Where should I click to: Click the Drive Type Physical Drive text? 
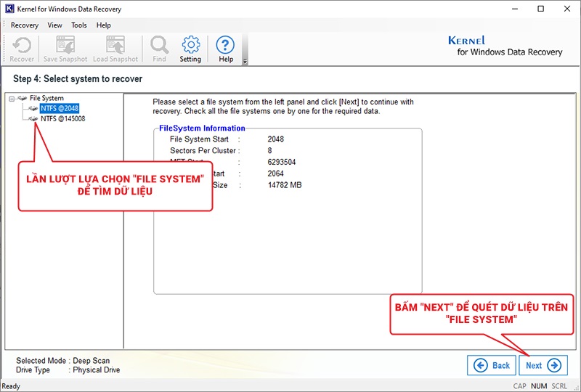pos(68,369)
